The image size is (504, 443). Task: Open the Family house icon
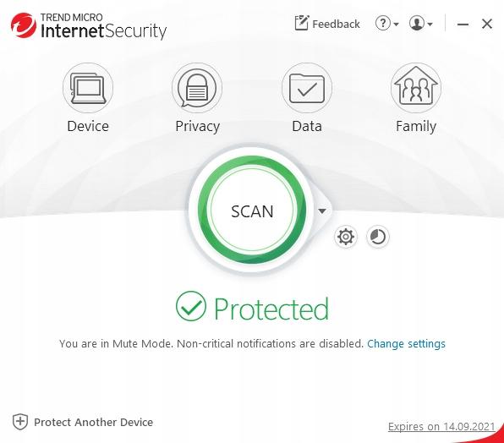point(416,88)
